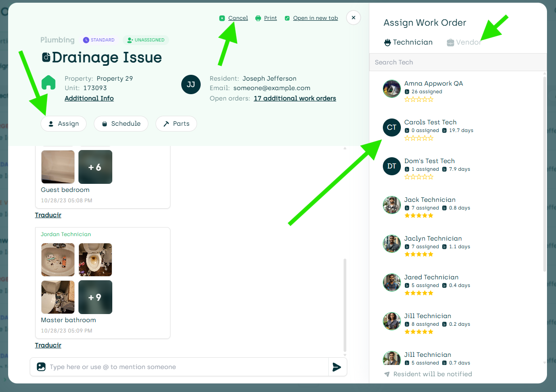The image size is (556, 392).
Task: Select the Technician tab
Action: [408, 42]
